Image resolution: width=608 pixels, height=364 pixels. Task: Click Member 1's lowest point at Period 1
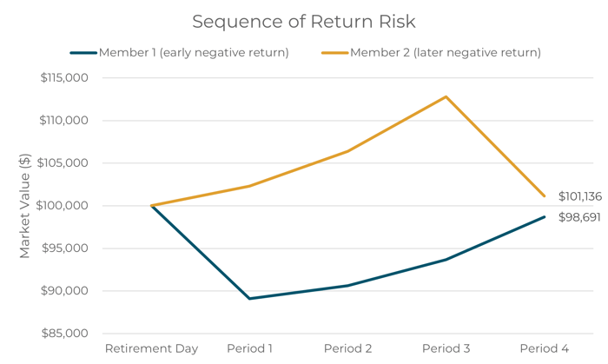point(250,299)
